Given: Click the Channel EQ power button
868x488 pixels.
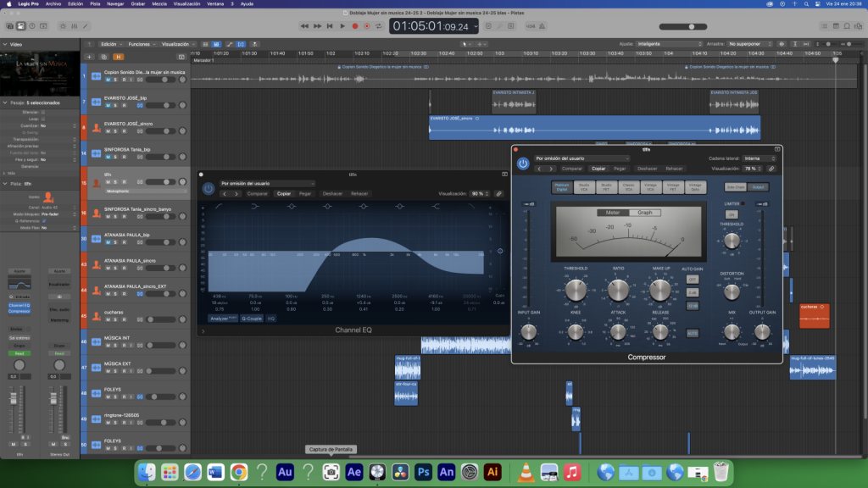Looking at the screenshot, I should (x=209, y=188).
